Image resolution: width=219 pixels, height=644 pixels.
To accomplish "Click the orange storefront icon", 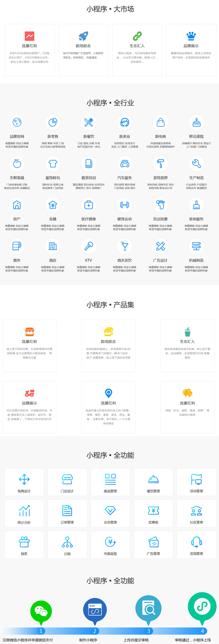I will pyautogui.click(x=30, y=332).
